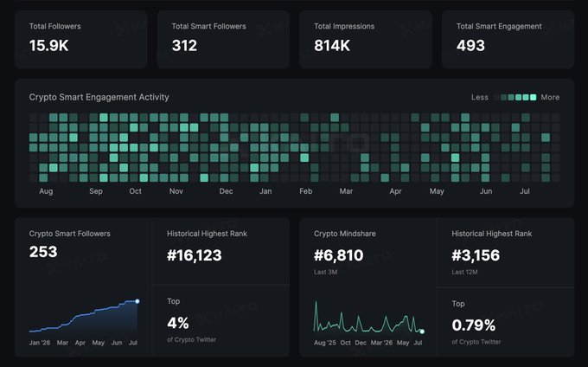Click the Apr month label under heatmap

tap(395, 191)
